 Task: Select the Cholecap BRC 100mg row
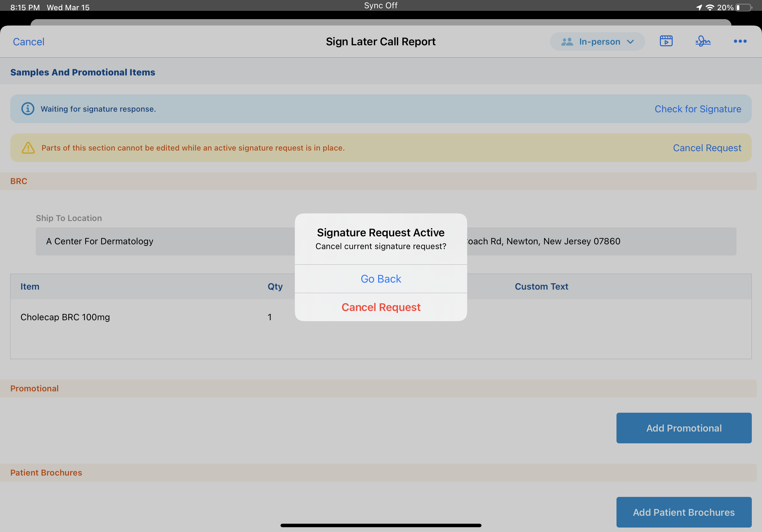(65, 317)
